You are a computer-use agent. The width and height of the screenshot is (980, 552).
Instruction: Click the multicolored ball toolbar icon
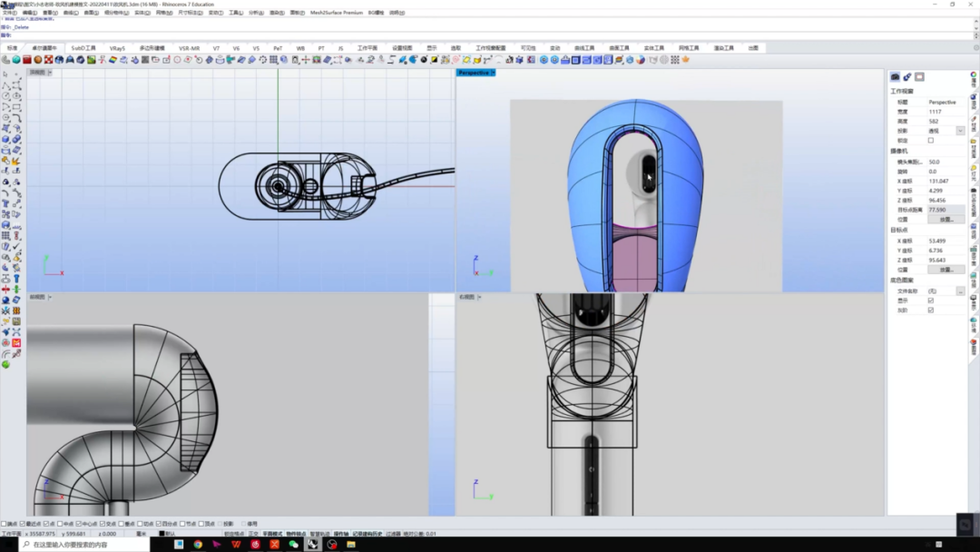(641, 60)
